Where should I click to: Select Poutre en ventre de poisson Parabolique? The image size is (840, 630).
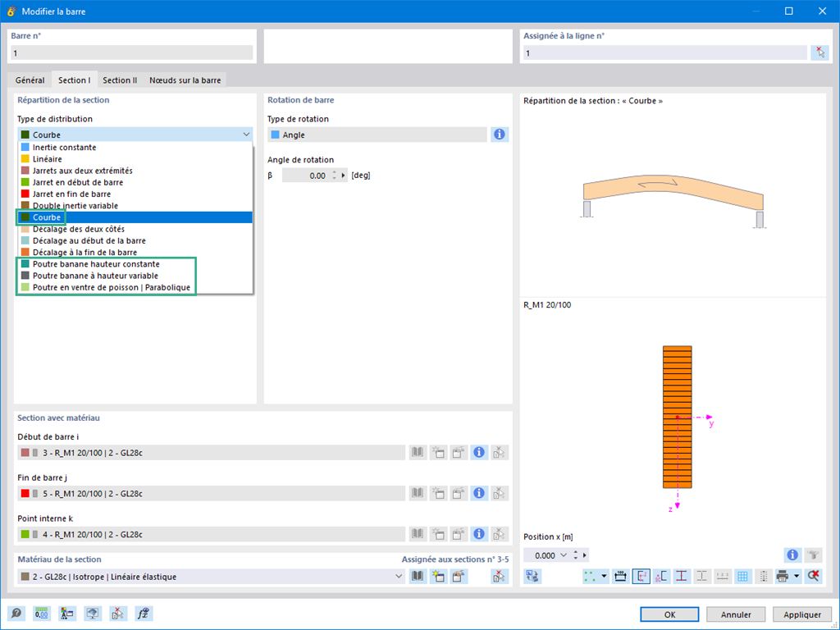point(135,287)
